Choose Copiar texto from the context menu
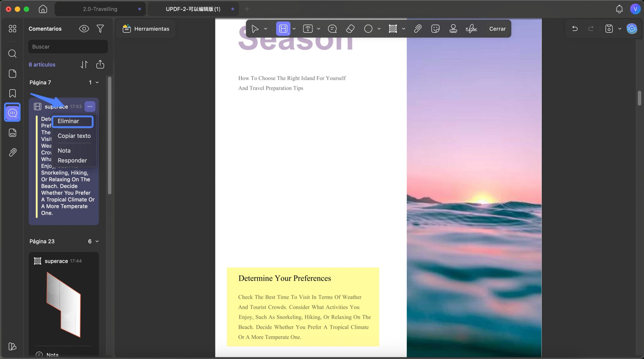644x359 pixels. [x=74, y=136]
